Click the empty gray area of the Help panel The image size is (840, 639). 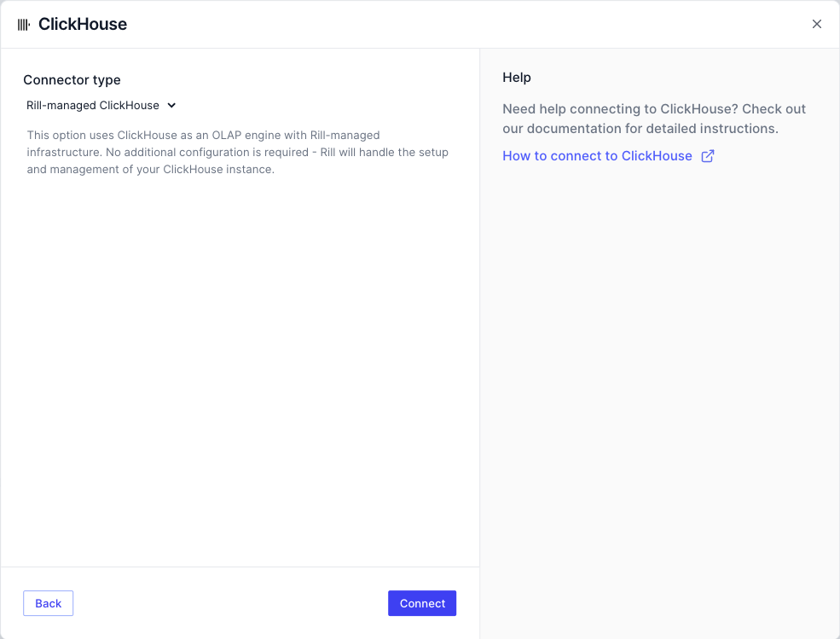(659, 375)
